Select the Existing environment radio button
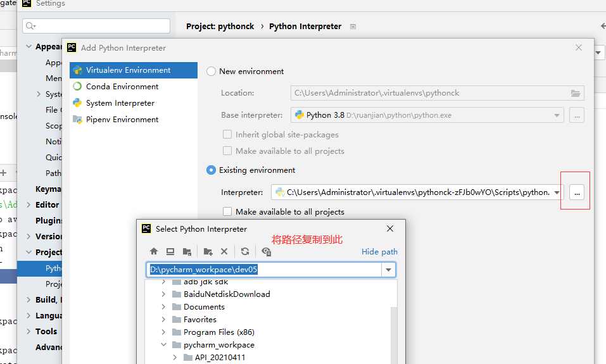 (x=211, y=170)
